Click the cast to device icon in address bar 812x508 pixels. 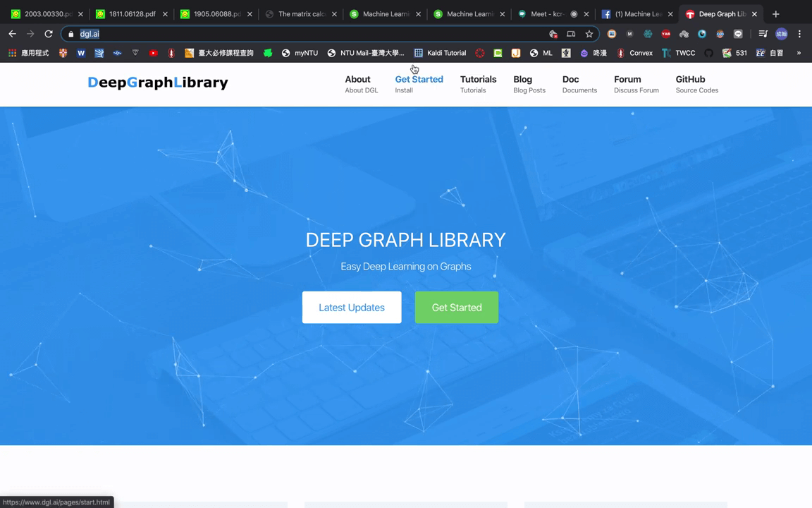(x=571, y=34)
